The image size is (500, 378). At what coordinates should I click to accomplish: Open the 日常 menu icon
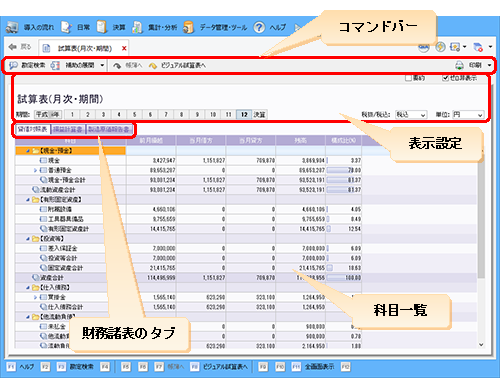click(x=67, y=27)
